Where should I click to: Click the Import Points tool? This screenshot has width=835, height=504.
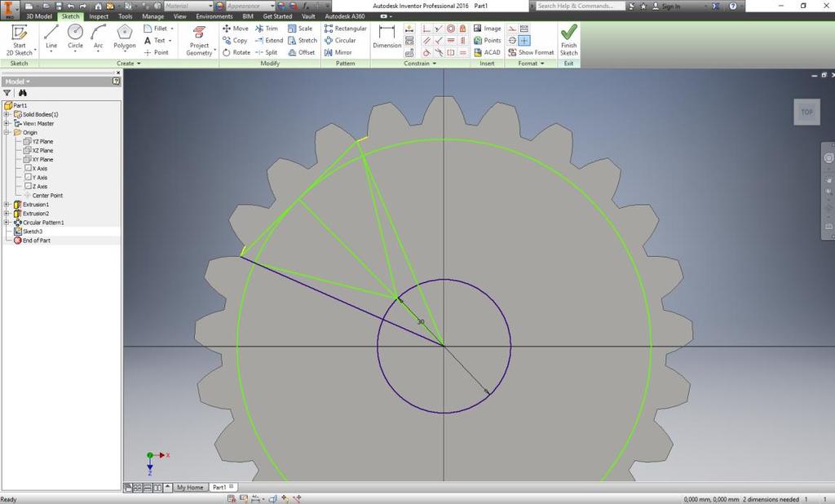click(488, 40)
